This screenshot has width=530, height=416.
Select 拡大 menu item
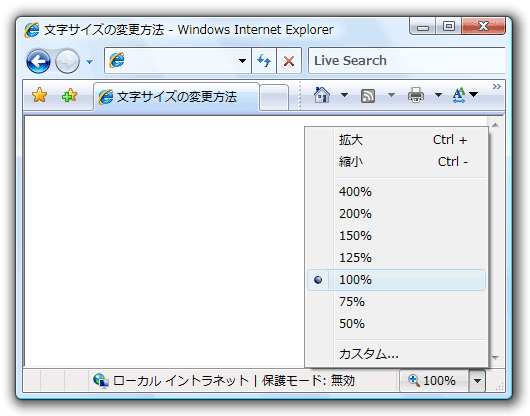396,140
